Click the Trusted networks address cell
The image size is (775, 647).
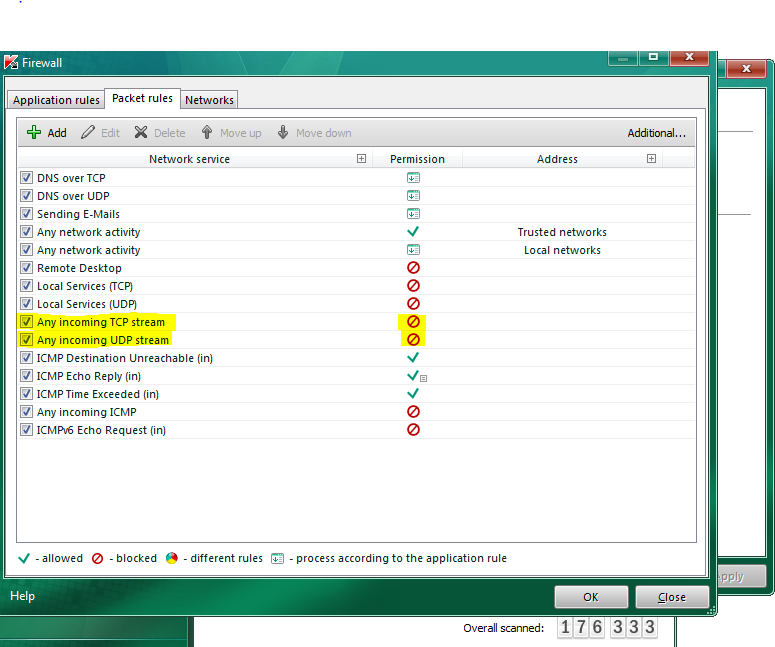pyautogui.click(x=562, y=232)
